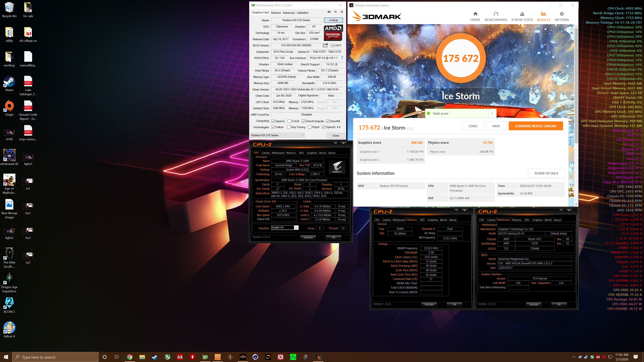The height and width of the screenshot is (362, 644).
Task: Click the Valid score help question mark
Action: click(492, 113)
